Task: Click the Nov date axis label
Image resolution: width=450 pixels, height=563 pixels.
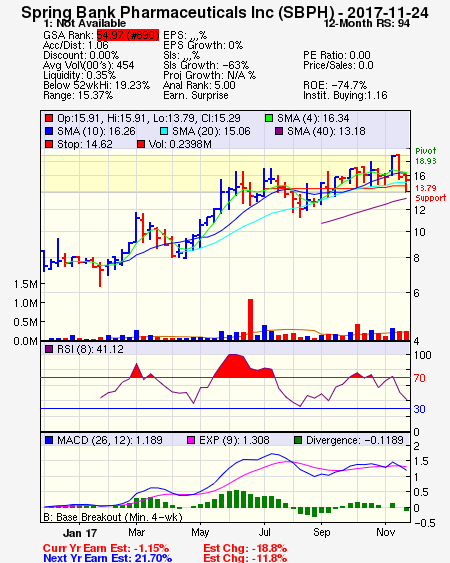Action: click(x=386, y=532)
